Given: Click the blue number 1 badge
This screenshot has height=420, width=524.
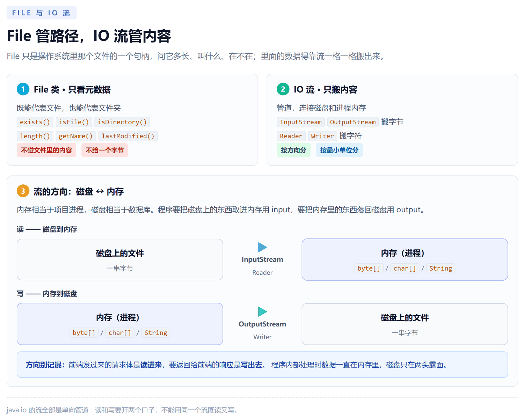Looking at the screenshot, I should coord(23,89).
